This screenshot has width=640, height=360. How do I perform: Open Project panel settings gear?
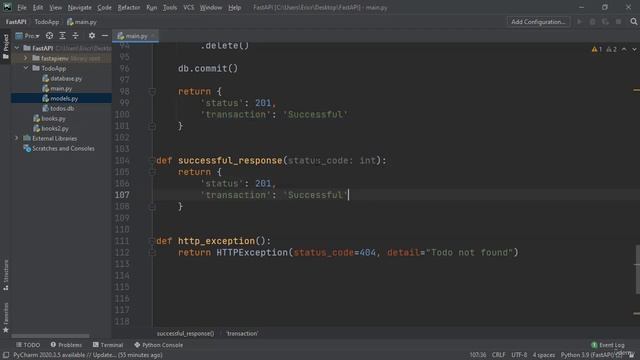[92, 36]
